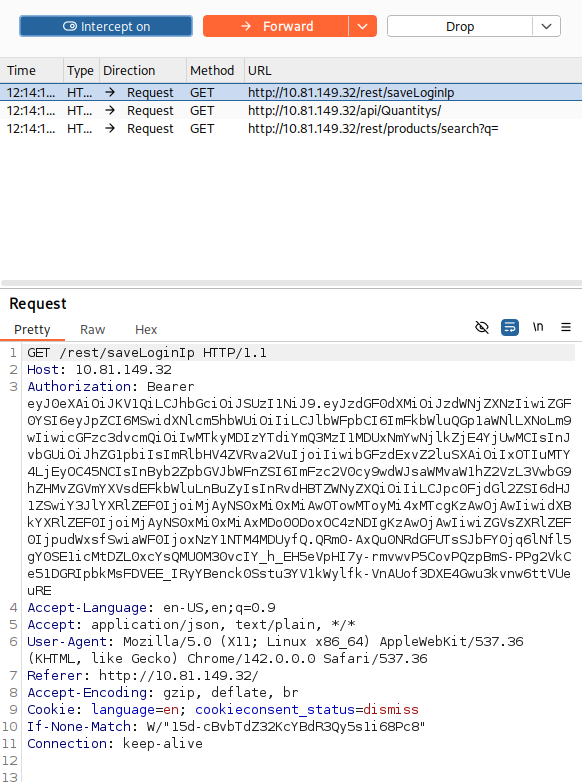Click direction arrow of products/search row
The width and height of the screenshot is (582, 782).
coord(110,128)
